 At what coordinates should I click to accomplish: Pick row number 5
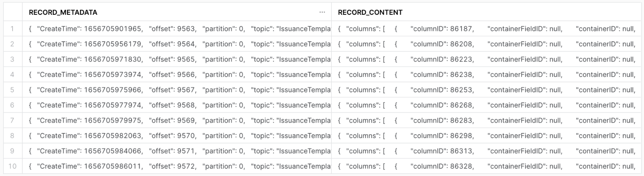click(x=12, y=90)
